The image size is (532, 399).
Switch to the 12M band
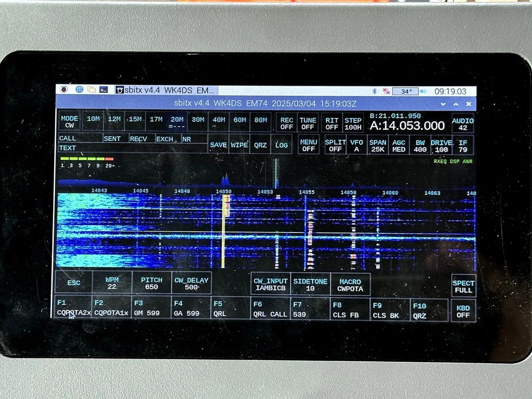(x=114, y=121)
